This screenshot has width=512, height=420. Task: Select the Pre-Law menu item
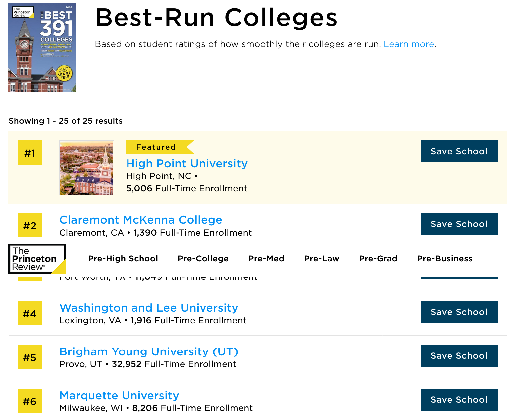coord(321,259)
